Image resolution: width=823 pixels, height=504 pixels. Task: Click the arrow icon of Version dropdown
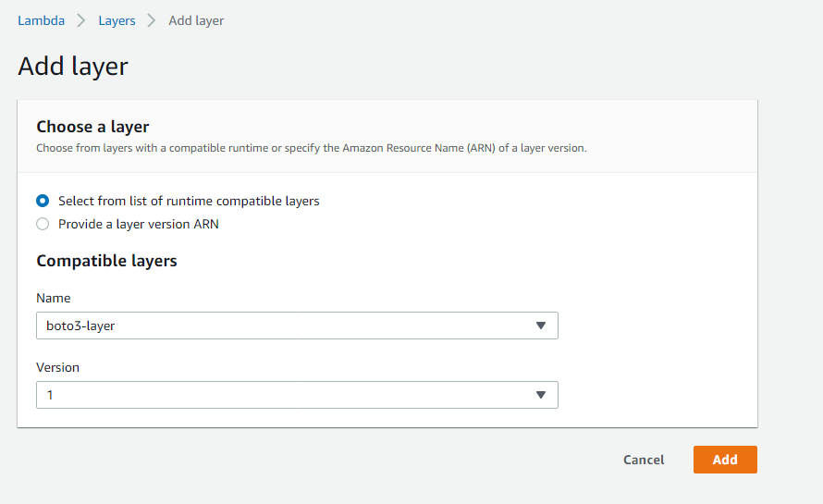point(541,395)
